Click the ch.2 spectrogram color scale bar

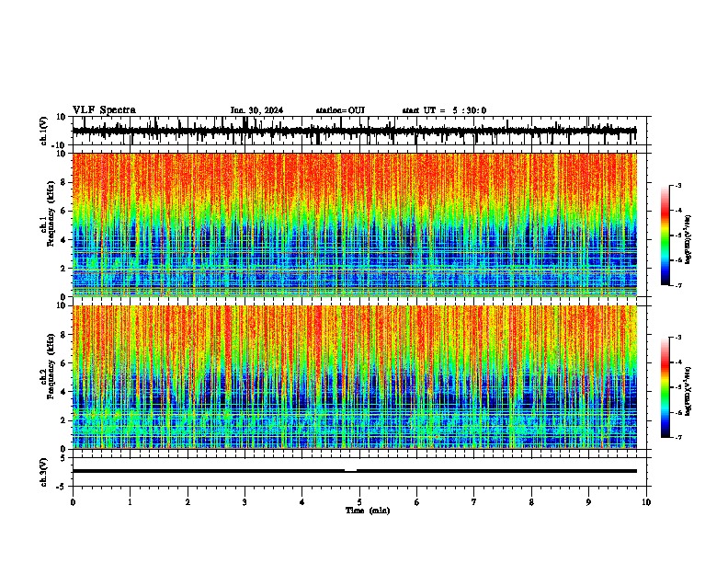click(665, 387)
